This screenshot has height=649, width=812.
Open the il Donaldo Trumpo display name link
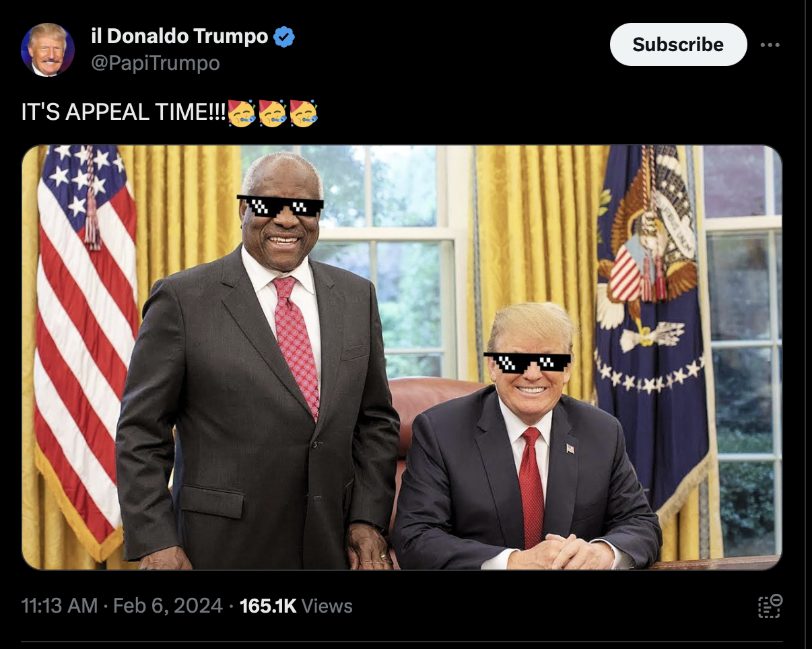(x=179, y=36)
